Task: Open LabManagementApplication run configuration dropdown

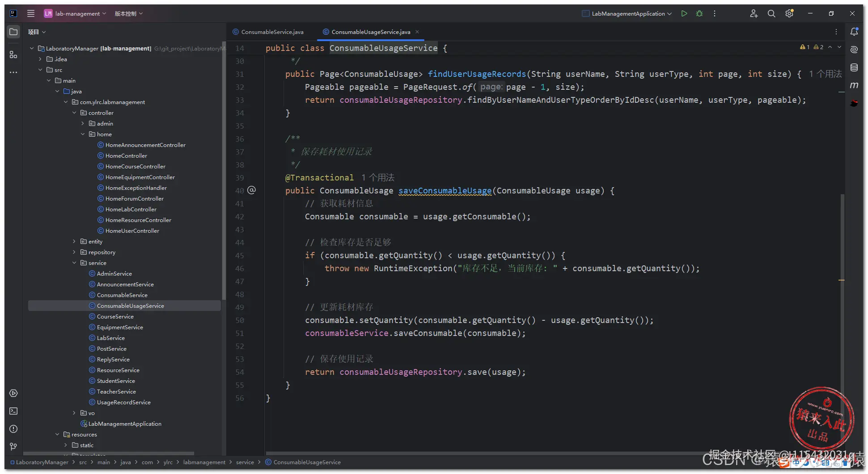Action: click(x=627, y=13)
